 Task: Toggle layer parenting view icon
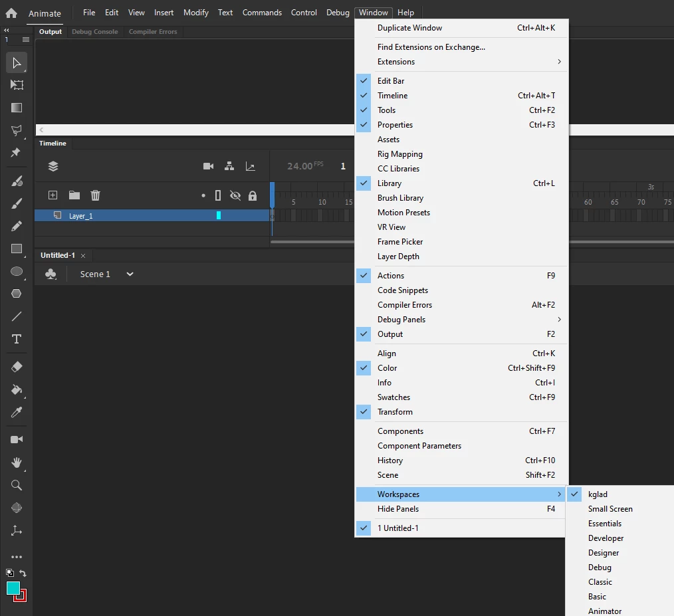(x=229, y=166)
